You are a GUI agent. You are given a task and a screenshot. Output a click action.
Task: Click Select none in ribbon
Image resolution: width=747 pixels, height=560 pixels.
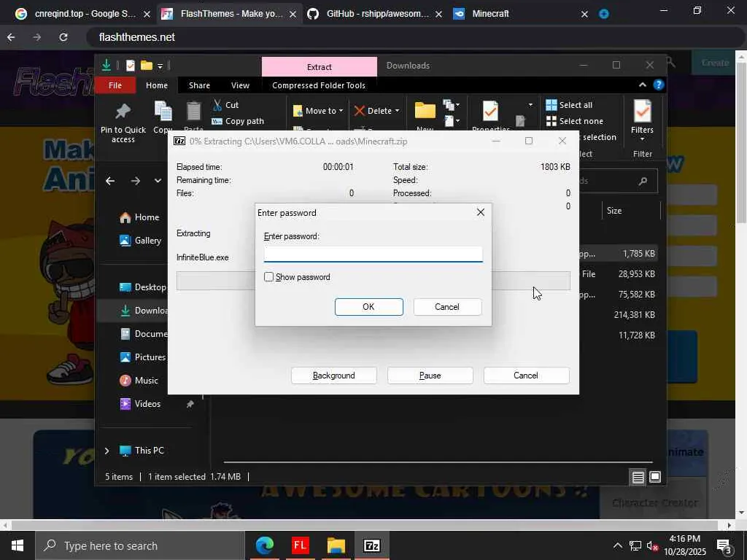tap(575, 121)
